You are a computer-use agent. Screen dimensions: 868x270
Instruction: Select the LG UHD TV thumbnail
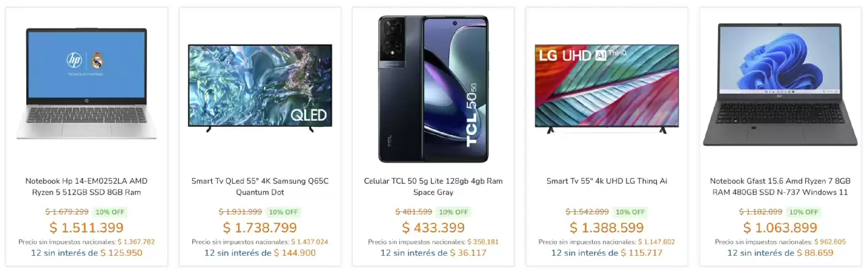606,86
